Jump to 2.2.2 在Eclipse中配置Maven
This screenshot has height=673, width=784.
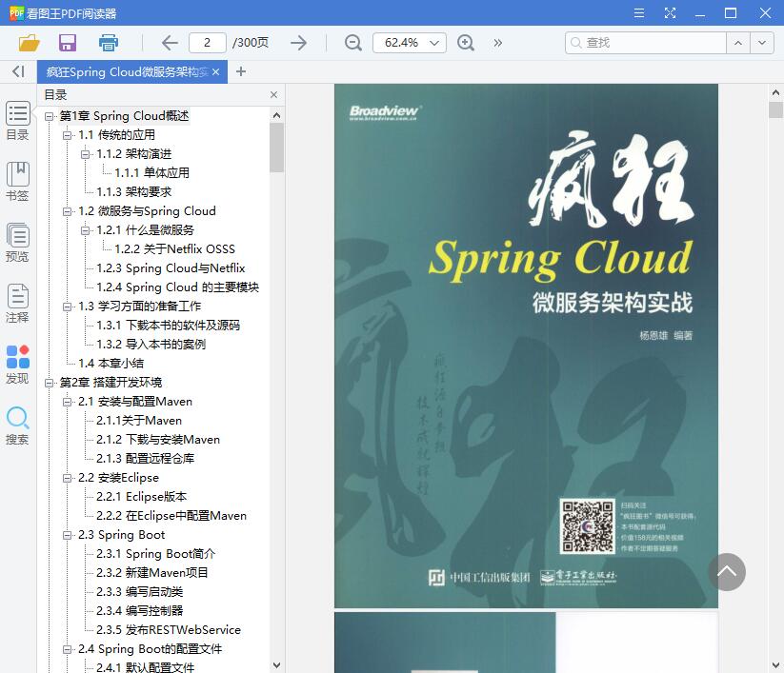tap(171, 516)
